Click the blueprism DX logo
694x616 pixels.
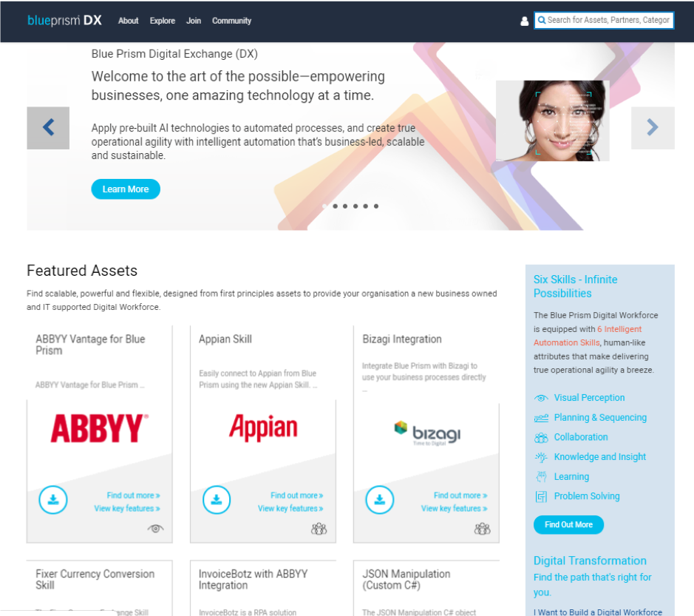(x=64, y=21)
